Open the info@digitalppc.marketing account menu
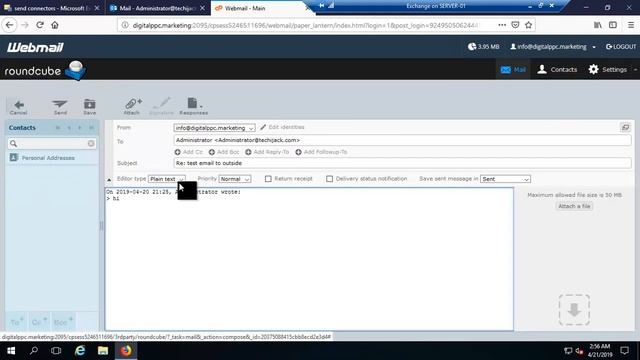The height and width of the screenshot is (360, 640). point(553,47)
